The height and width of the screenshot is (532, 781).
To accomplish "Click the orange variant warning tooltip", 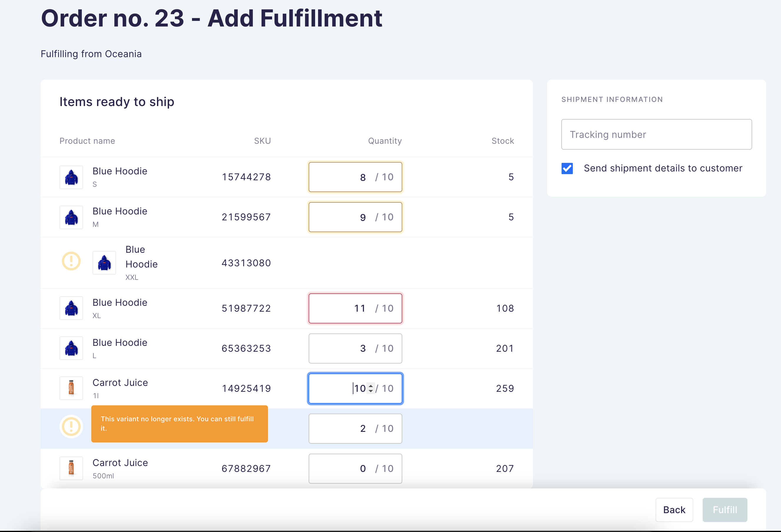I will pos(179,424).
